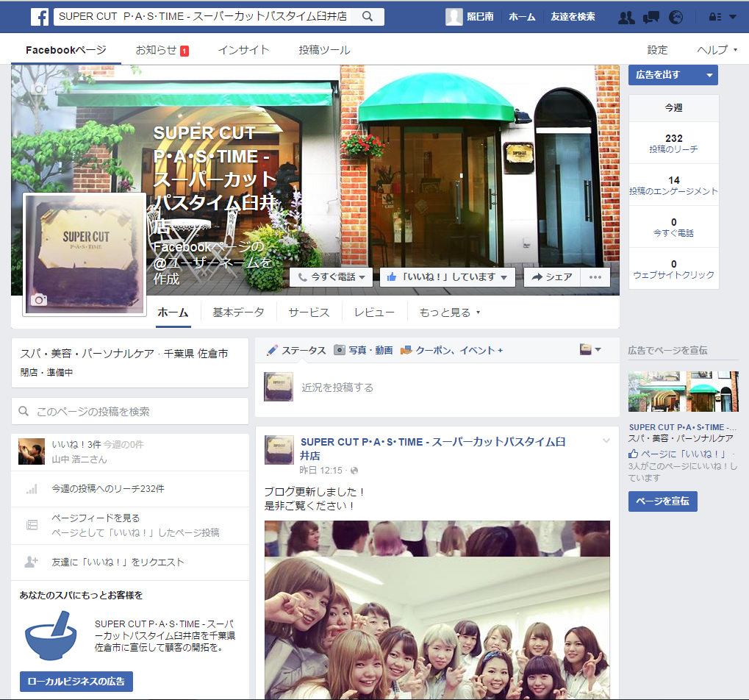Click the page profile picture
Image resolution: width=749 pixels, height=700 pixels.
pyautogui.click(x=85, y=254)
